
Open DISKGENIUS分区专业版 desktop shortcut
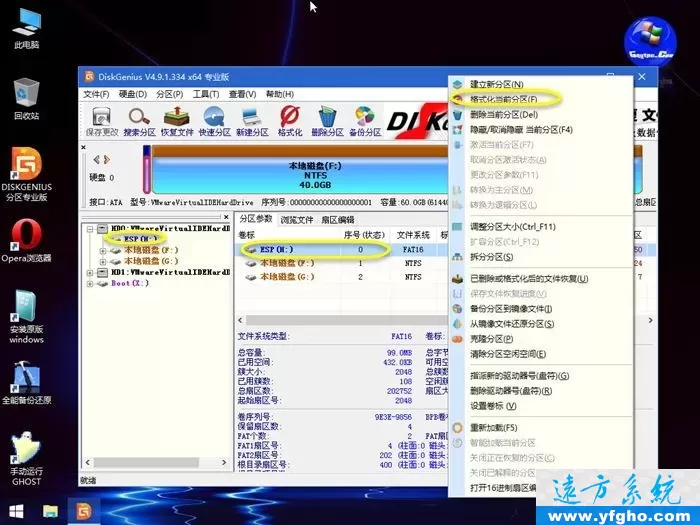coord(26,174)
